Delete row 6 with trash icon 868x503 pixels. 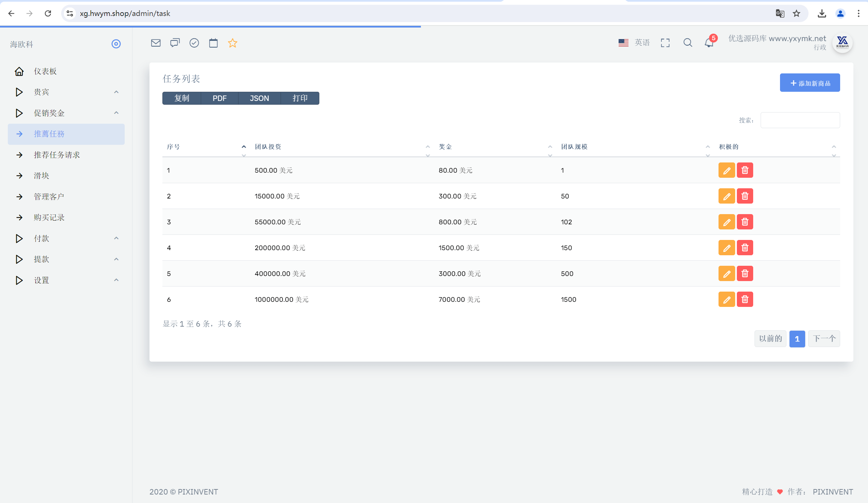click(745, 299)
